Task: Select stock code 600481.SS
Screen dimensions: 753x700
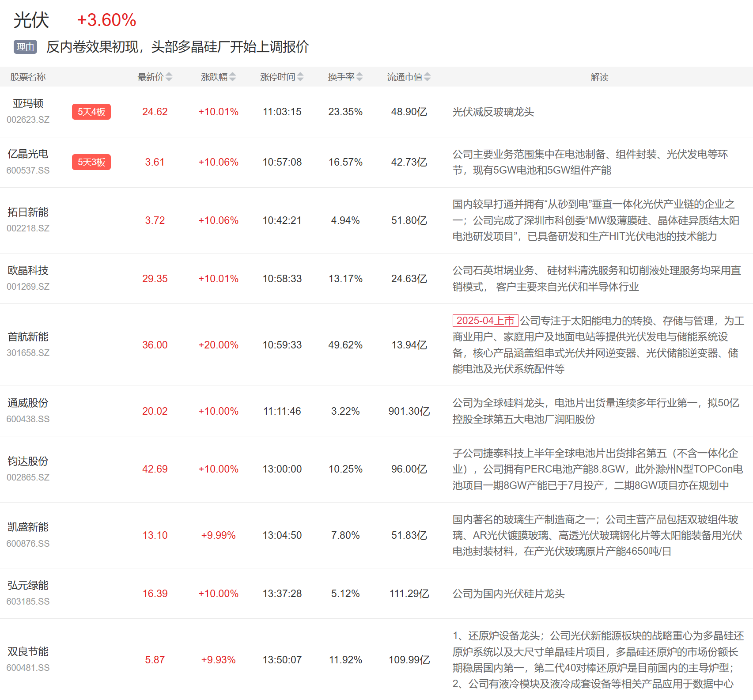Action: click(28, 668)
